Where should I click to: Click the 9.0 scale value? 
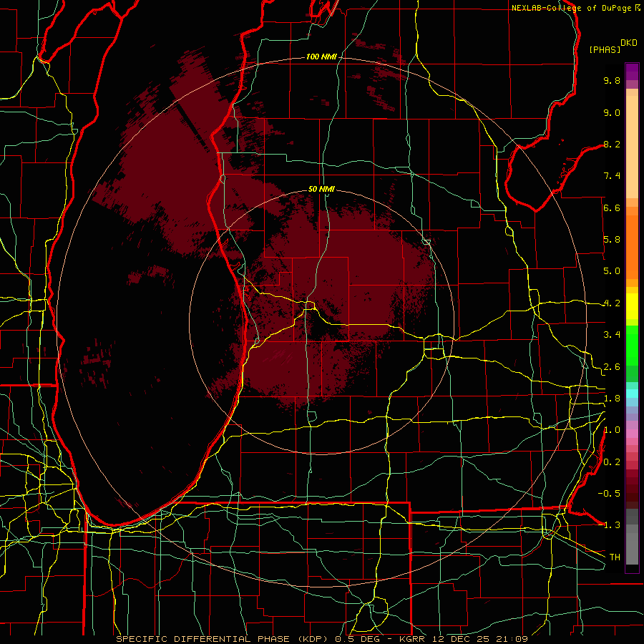pos(612,112)
